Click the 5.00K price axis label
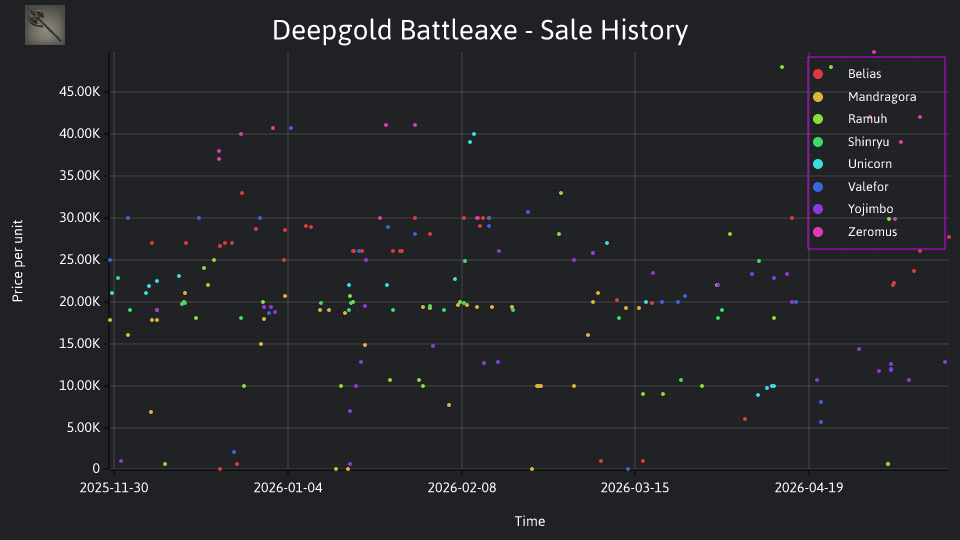960x540 pixels. point(83,427)
